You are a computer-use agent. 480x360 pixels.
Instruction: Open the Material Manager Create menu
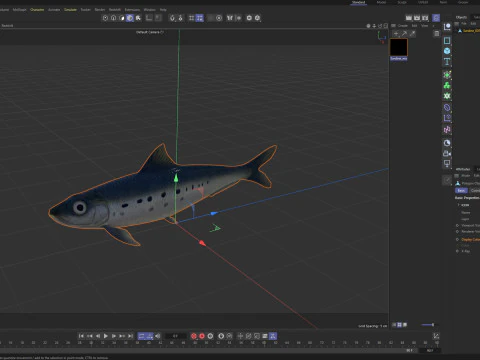click(403, 26)
